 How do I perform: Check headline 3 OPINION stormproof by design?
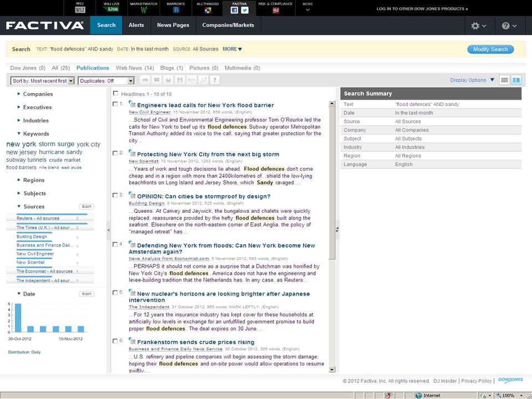115,195
